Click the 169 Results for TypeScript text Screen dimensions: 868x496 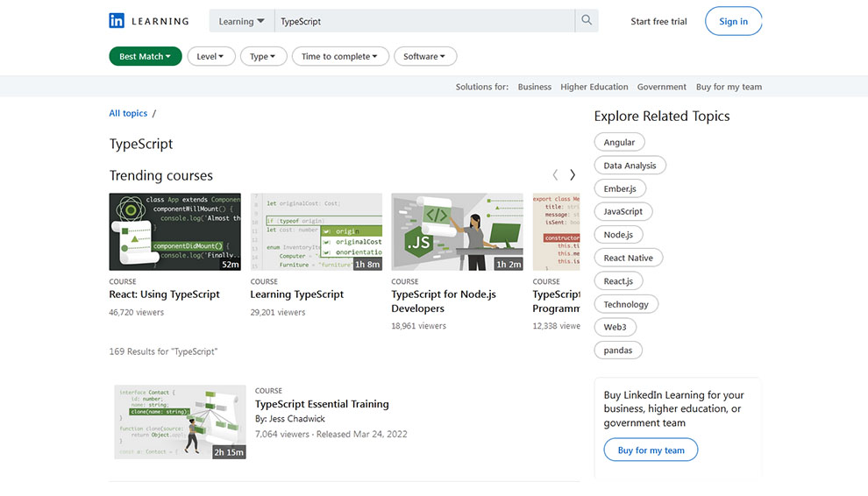[163, 351]
